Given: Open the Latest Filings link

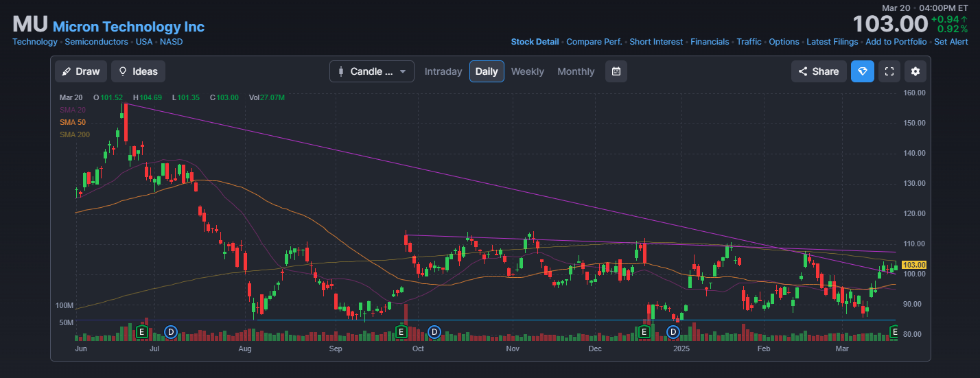Looking at the screenshot, I should (832, 42).
